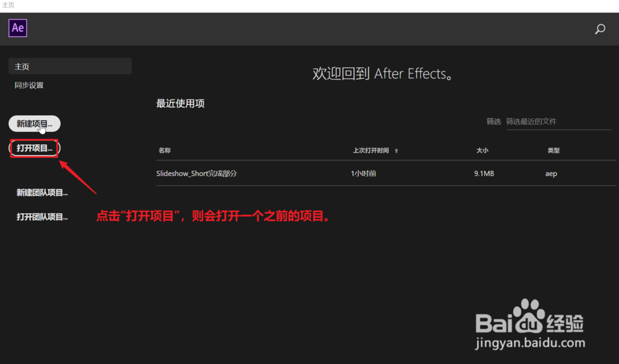Click the After Effects Ae logo icon
Viewport: 619px width, 364px height.
[x=18, y=28]
